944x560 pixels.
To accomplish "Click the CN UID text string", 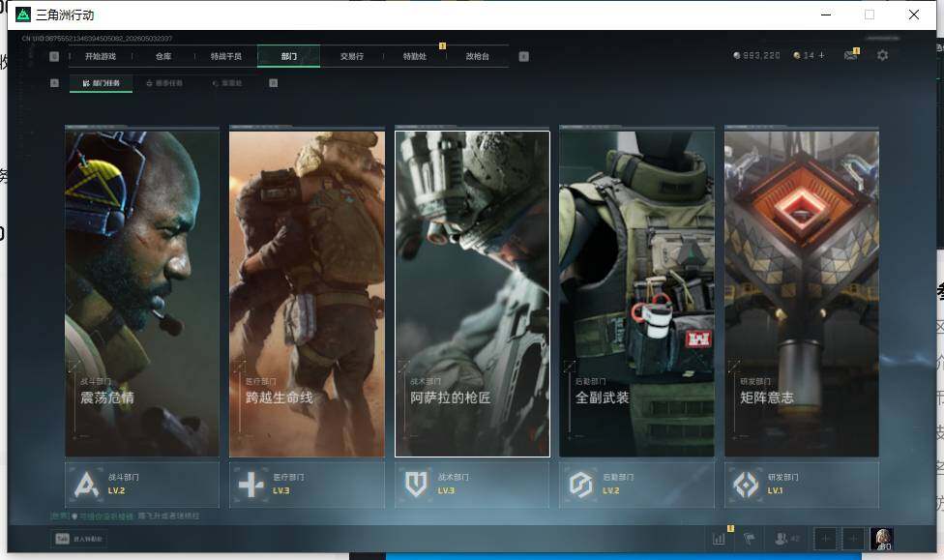I will [97, 39].
